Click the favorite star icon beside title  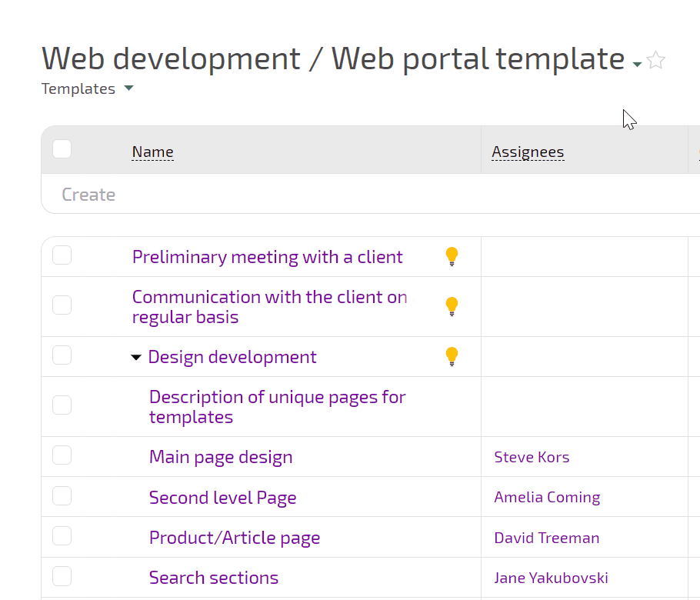point(655,61)
